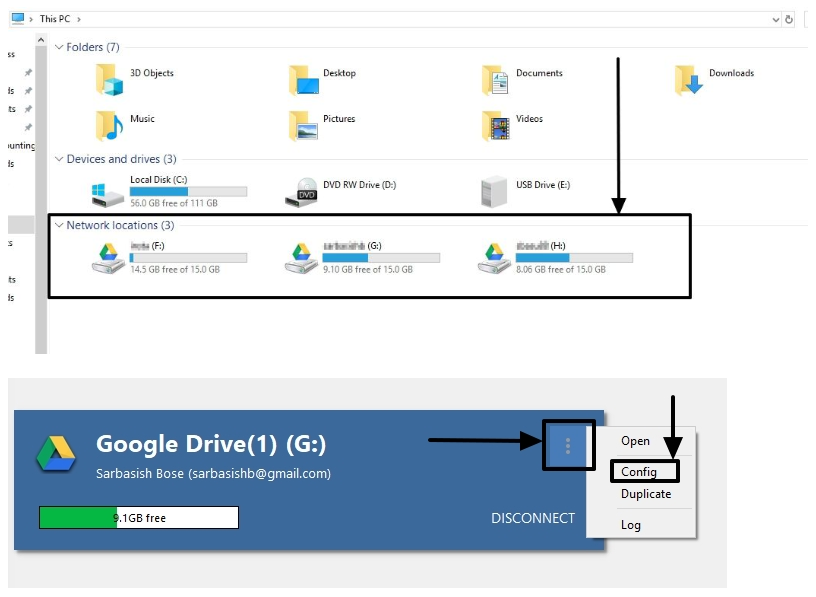This screenshot has width=816, height=597.
Task: Click the Local Disk (C:) usage bar
Action: [188, 191]
